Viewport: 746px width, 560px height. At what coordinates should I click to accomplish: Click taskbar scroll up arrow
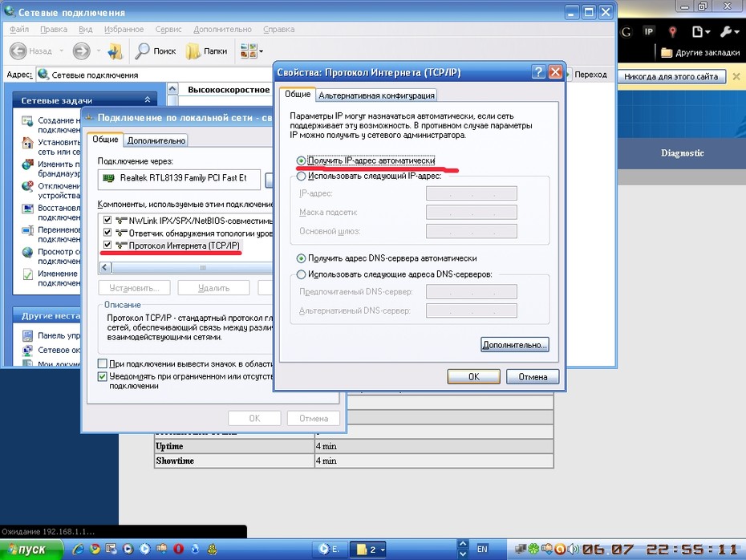(463, 544)
